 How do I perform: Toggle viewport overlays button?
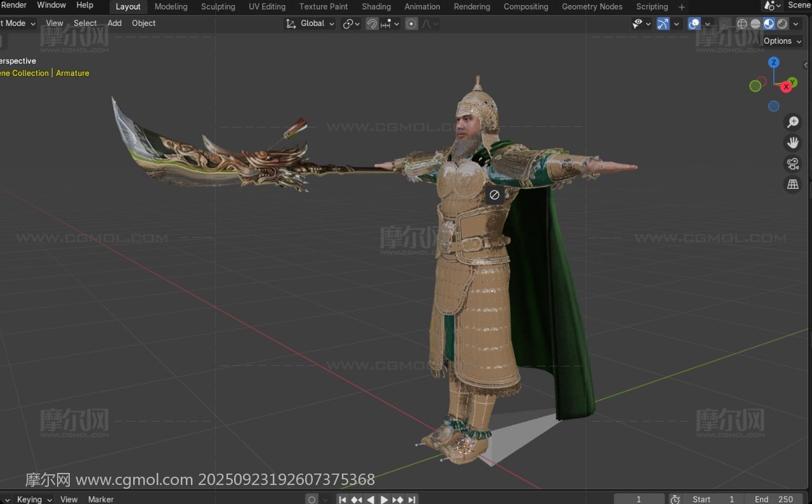(695, 23)
